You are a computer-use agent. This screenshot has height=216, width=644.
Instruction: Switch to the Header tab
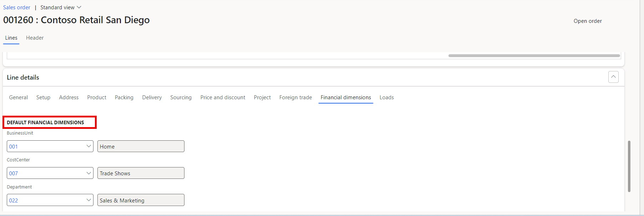pyautogui.click(x=35, y=38)
